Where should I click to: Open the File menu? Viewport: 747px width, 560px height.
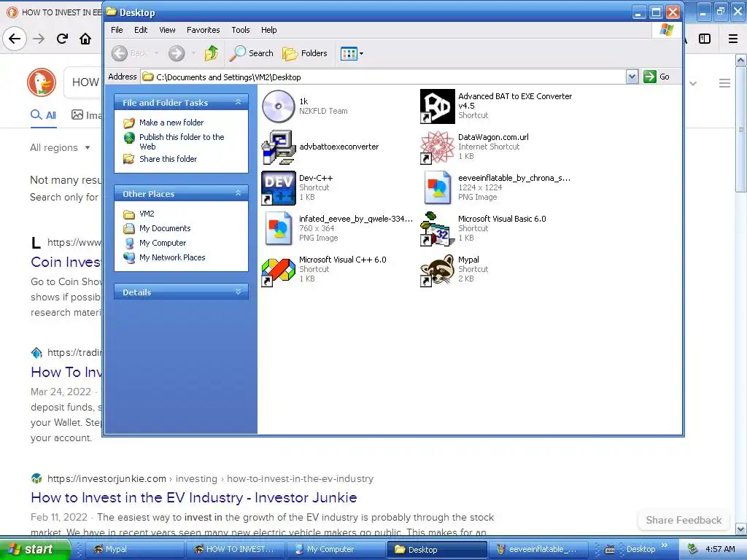pyautogui.click(x=117, y=30)
